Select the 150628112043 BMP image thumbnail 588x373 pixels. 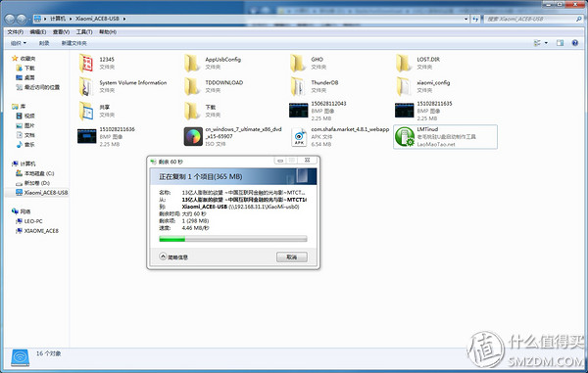tap(299, 110)
